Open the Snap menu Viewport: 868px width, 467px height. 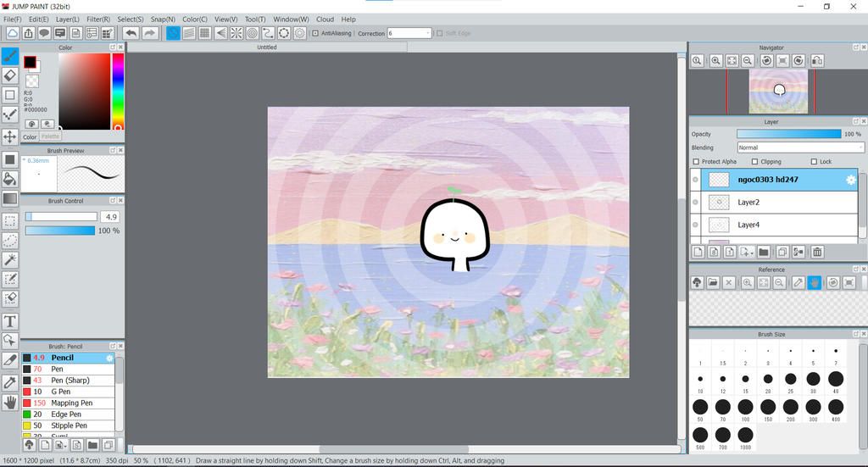[x=163, y=19]
